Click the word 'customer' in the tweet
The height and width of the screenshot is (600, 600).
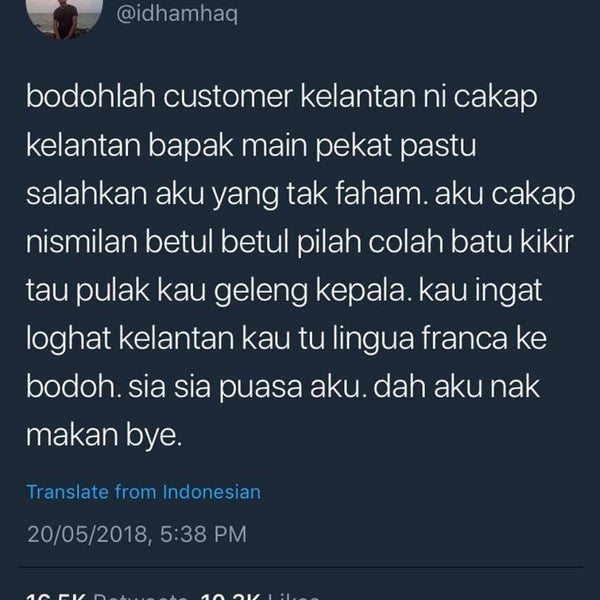click(x=228, y=97)
